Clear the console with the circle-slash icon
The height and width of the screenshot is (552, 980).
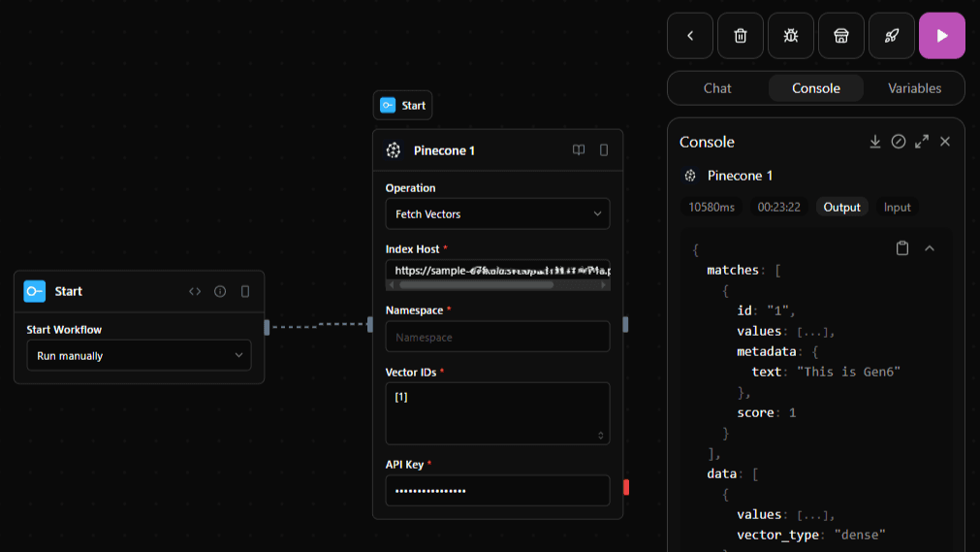tap(899, 142)
